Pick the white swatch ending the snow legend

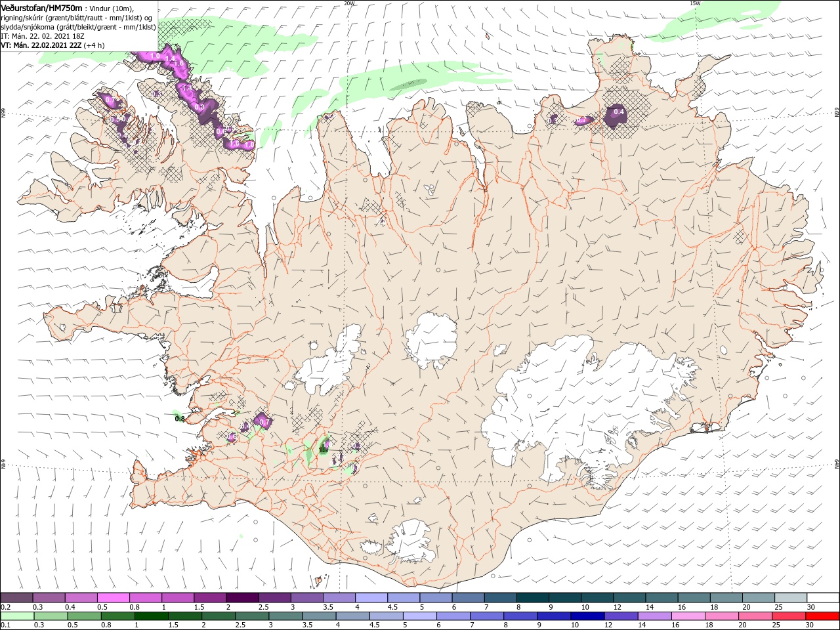pyautogui.click(x=823, y=598)
